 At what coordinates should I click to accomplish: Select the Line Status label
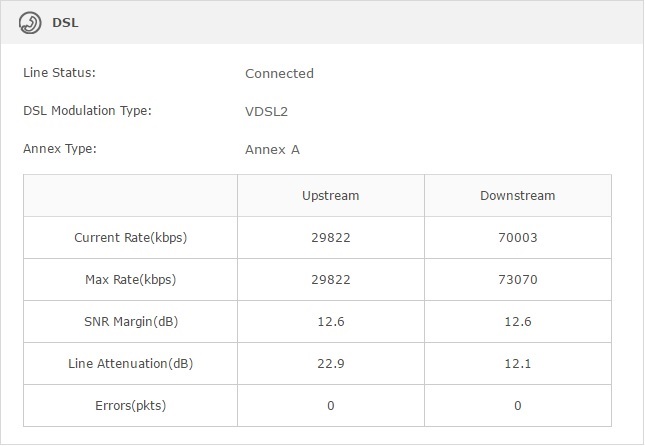59,73
